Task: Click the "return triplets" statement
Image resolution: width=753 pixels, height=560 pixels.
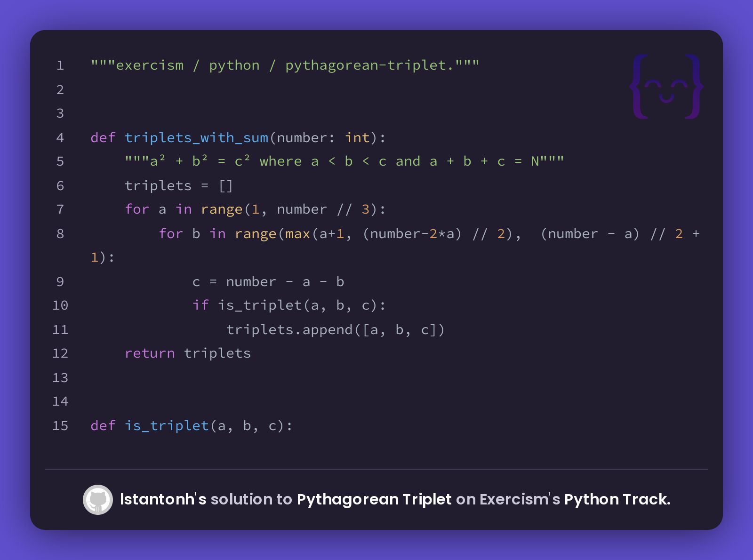Action: [188, 353]
